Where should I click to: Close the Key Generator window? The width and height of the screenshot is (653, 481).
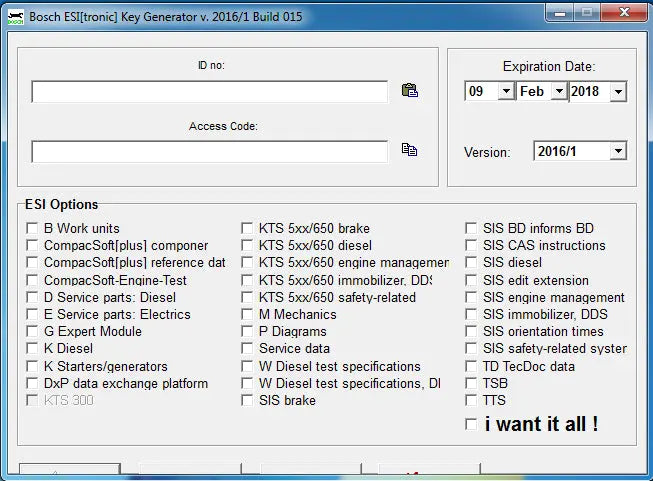624,13
